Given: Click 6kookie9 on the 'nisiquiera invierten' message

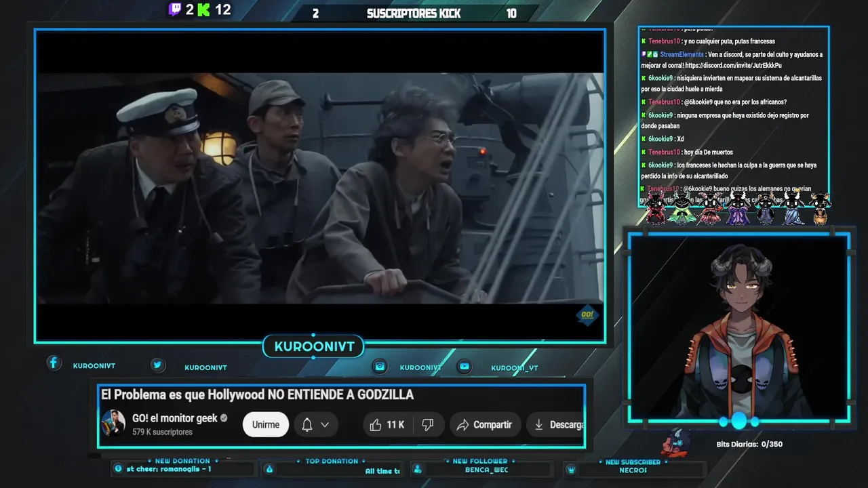Looking at the screenshot, I should point(660,78).
